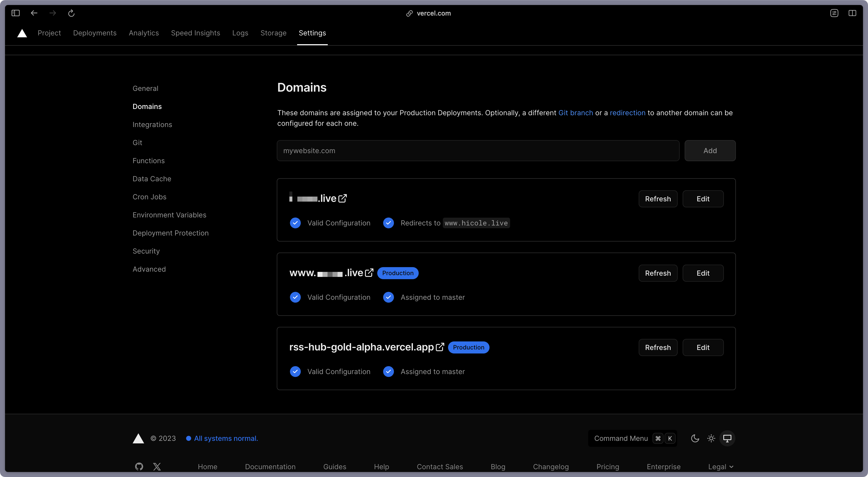Click the vercel.com address bar text
Viewport: 868px width, 477px height.
tap(434, 13)
